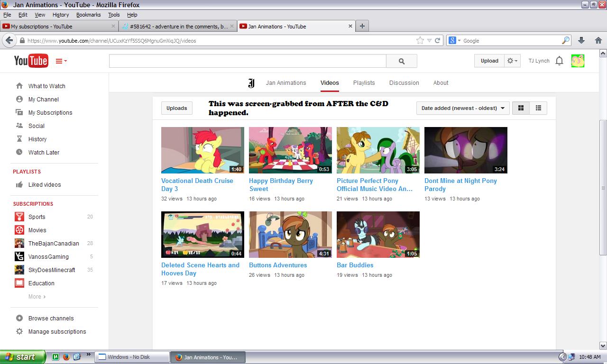
Task: Open the YouTube guide menu icon
Action: [61, 61]
